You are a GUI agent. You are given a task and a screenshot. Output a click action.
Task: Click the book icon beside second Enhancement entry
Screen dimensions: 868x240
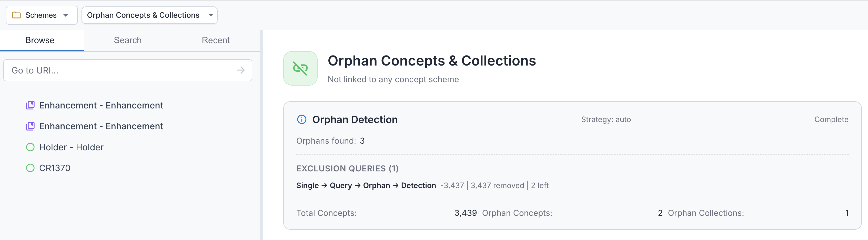point(30,126)
